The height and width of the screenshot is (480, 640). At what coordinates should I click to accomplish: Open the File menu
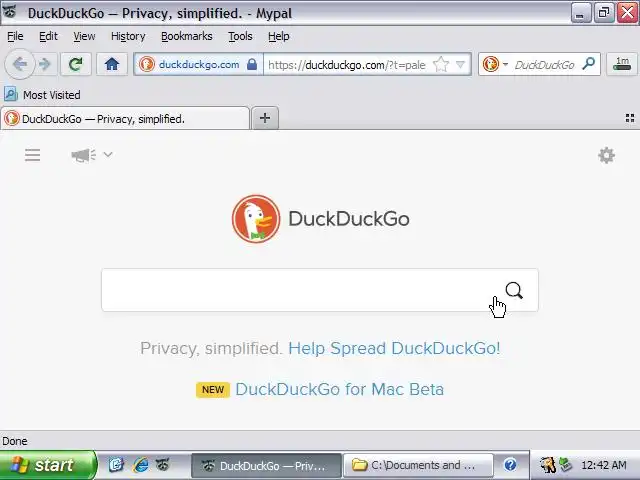[15, 36]
